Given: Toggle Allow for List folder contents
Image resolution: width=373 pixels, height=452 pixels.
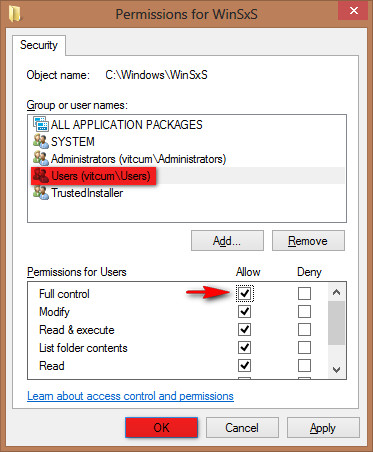Looking at the screenshot, I should pyautogui.click(x=245, y=348).
